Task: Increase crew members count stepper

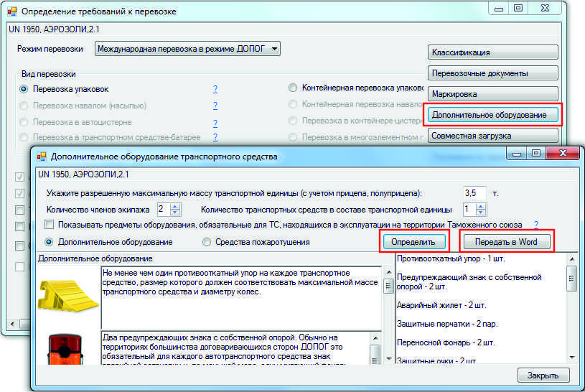Action: tap(176, 206)
